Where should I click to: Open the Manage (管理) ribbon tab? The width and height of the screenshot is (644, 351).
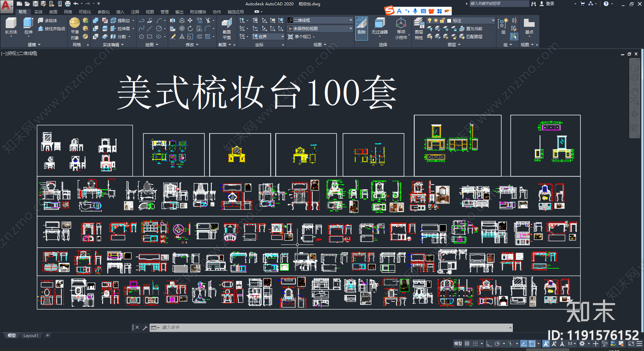(165, 12)
